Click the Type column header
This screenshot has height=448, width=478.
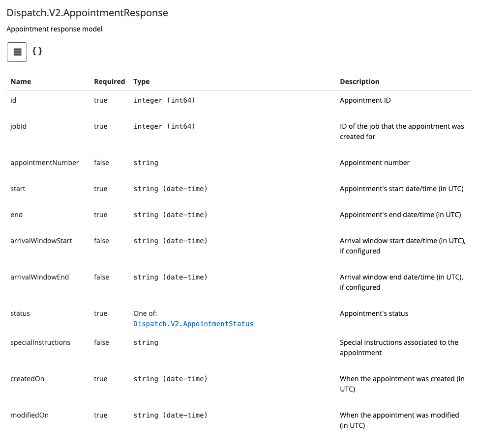(x=142, y=82)
